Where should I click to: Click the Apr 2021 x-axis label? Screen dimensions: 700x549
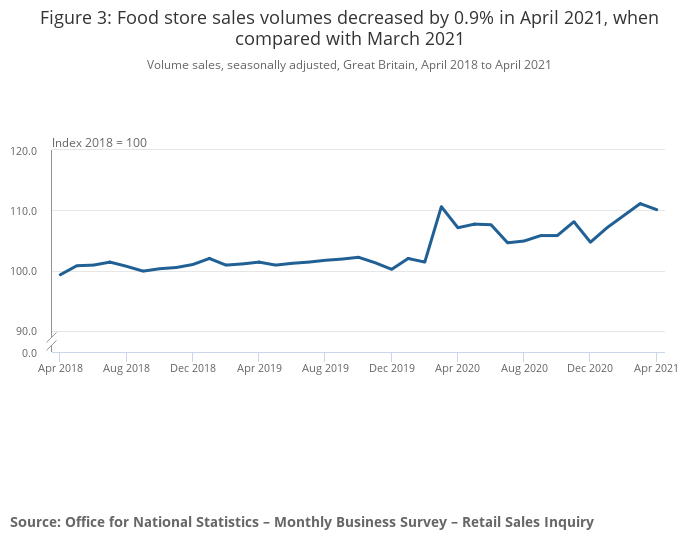(655, 368)
